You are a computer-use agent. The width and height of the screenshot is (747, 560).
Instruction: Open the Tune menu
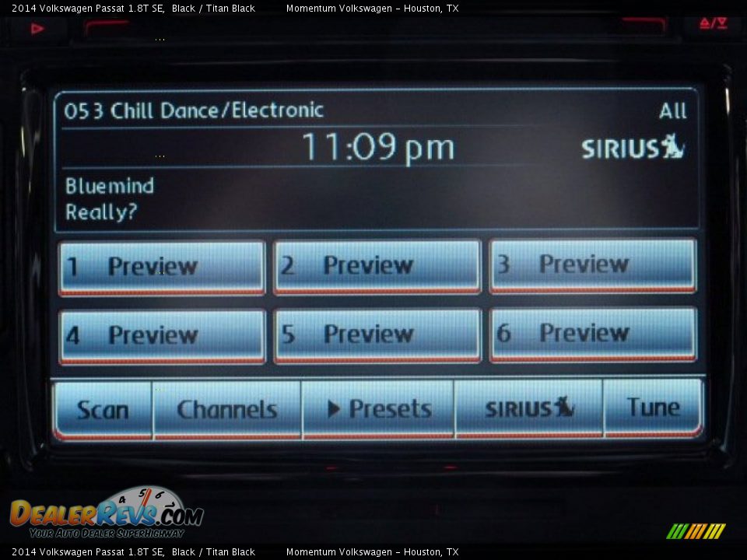tap(653, 408)
